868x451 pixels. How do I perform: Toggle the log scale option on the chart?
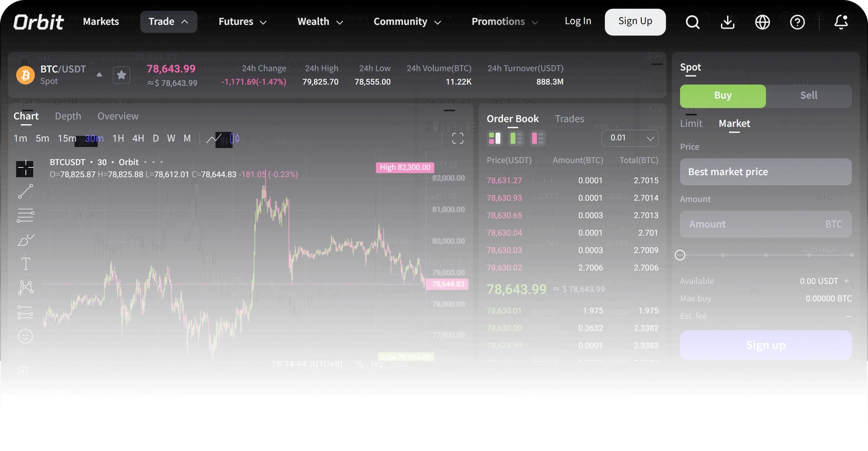pos(377,364)
